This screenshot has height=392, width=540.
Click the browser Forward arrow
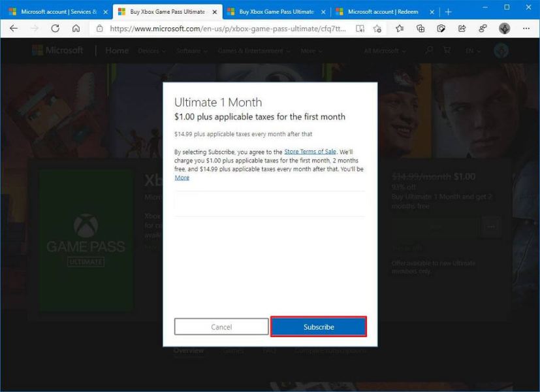35,28
